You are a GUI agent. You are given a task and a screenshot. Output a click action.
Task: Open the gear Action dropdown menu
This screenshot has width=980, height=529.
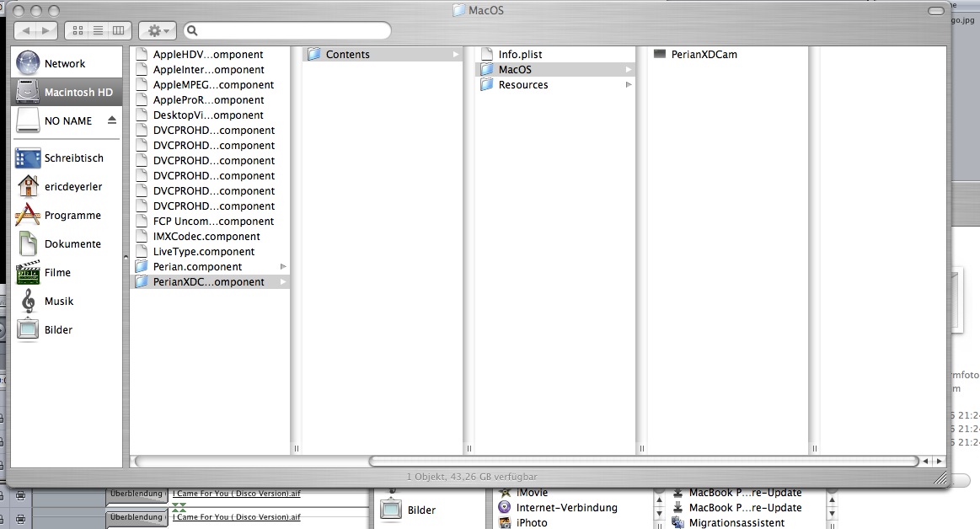pyautogui.click(x=157, y=30)
